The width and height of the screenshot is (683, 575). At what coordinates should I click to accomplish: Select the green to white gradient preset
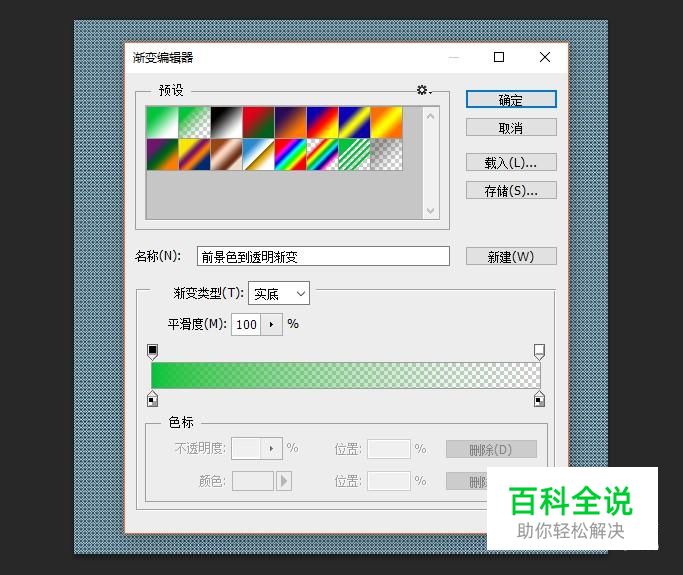coord(162,122)
